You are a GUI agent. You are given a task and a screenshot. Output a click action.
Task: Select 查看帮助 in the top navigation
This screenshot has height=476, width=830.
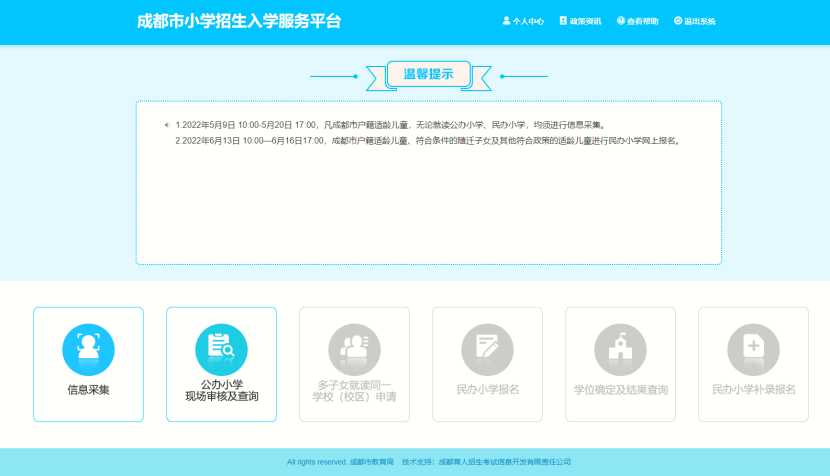[642, 21]
